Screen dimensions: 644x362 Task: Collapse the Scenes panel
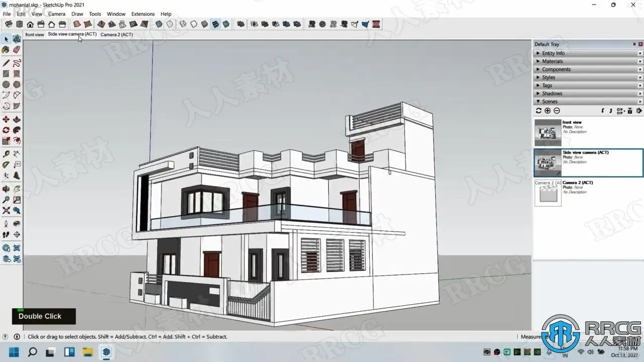587,102
